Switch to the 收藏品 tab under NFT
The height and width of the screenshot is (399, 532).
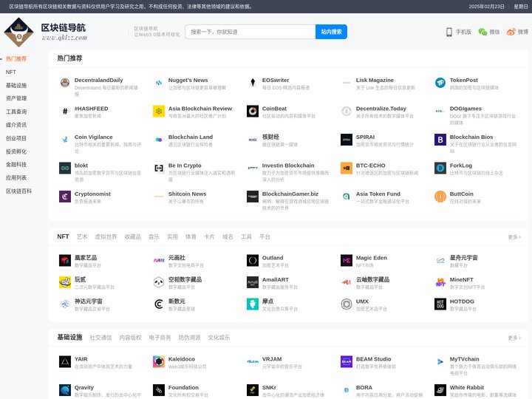point(133,237)
